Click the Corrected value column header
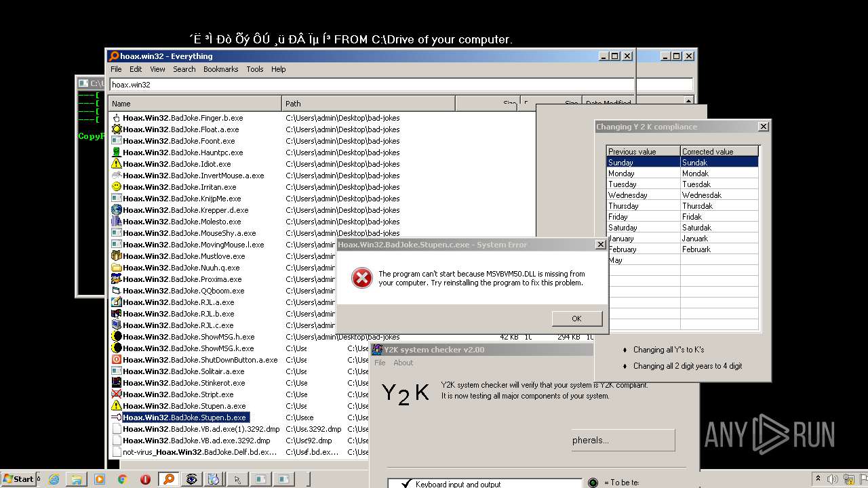Screen dimensions: 868x488 click(719, 152)
